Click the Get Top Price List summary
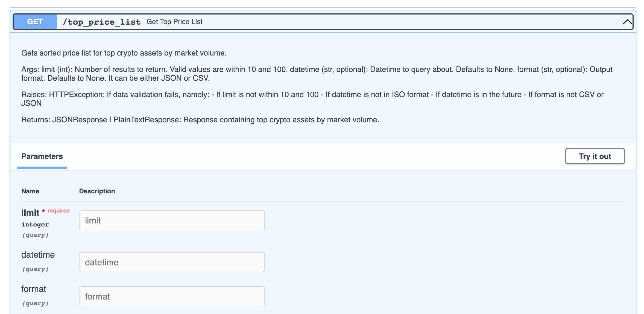644x314 pixels. point(174,22)
